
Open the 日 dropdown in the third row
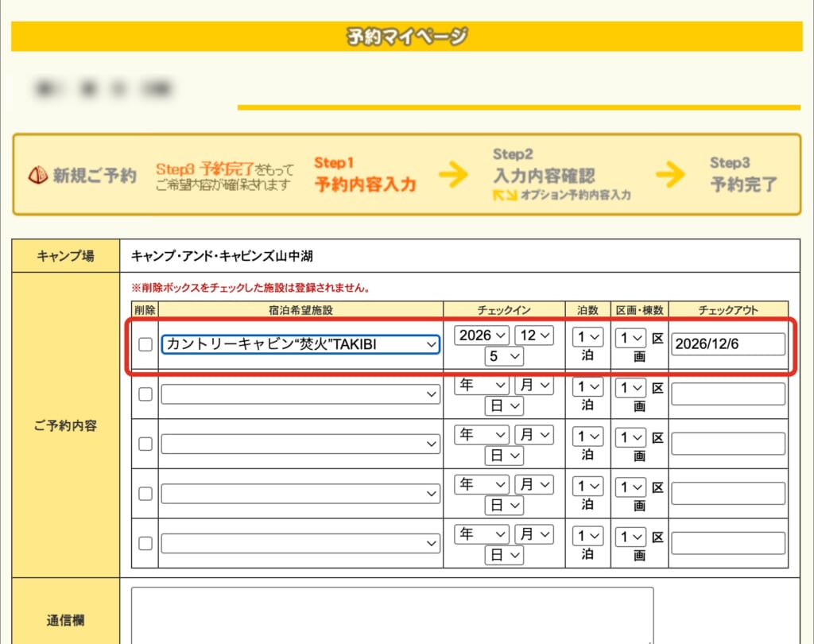(x=504, y=456)
